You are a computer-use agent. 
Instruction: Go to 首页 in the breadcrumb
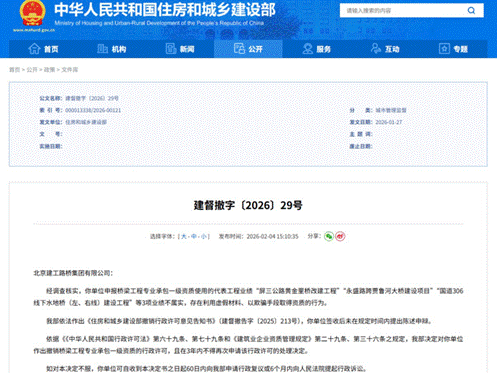point(14,70)
